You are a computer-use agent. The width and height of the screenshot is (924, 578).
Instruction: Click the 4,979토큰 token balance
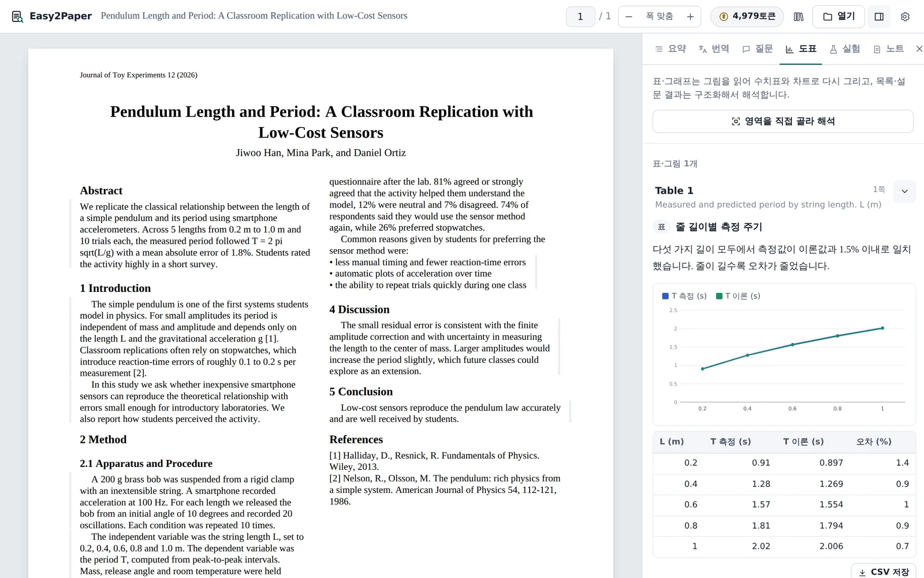click(x=747, y=16)
